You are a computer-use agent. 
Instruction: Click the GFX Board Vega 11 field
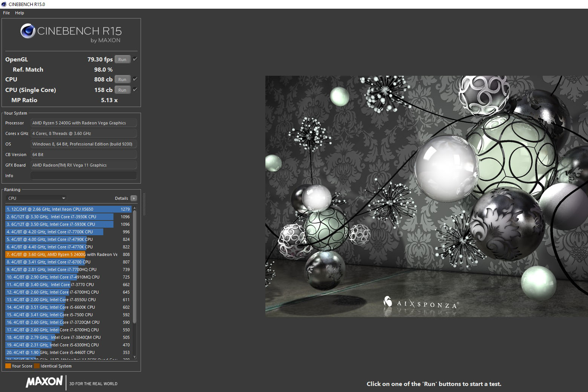[84, 165]
